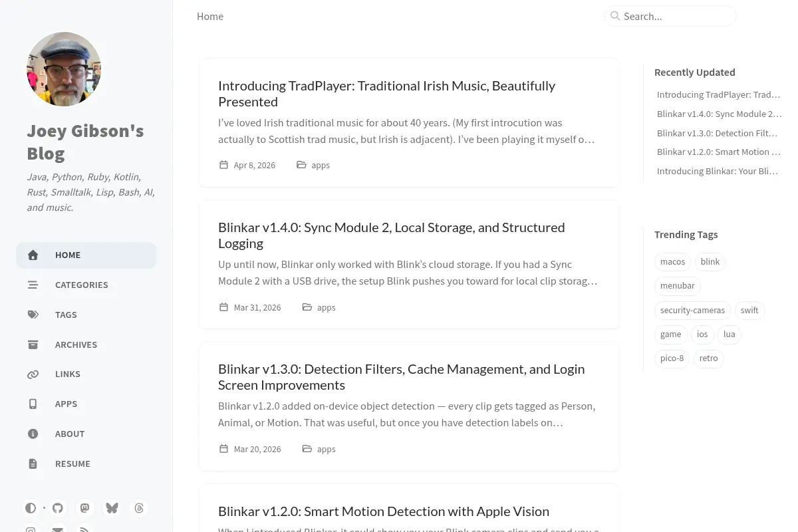Open the Bluesky butterfly icon
Viewport: 798px width, 532px height.
tap(112, 508)
